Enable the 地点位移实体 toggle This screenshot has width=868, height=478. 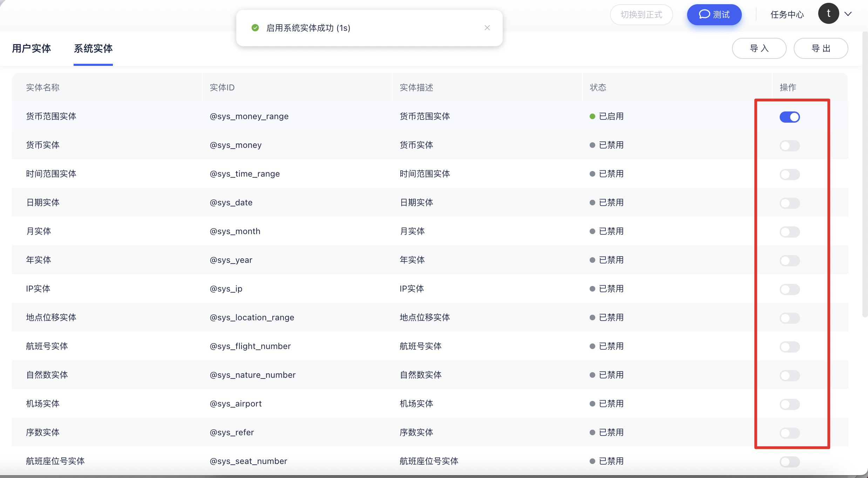789,318
